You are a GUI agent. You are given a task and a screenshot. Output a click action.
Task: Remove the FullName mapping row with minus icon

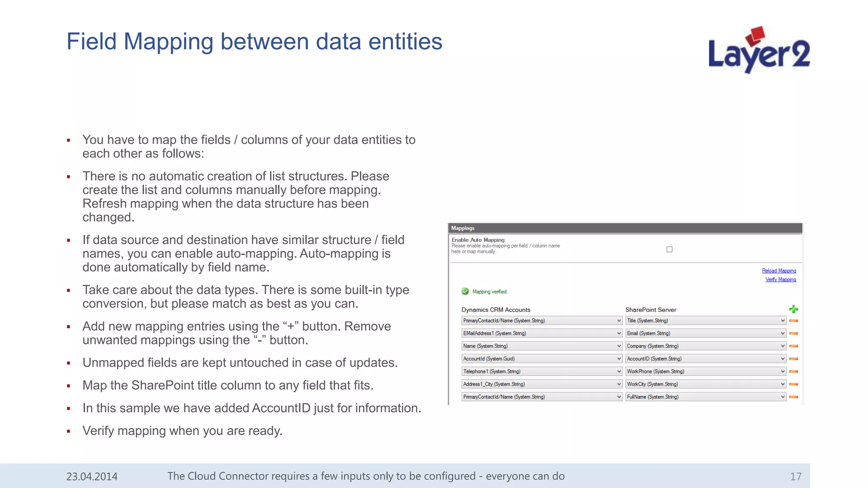pos(794,397)
